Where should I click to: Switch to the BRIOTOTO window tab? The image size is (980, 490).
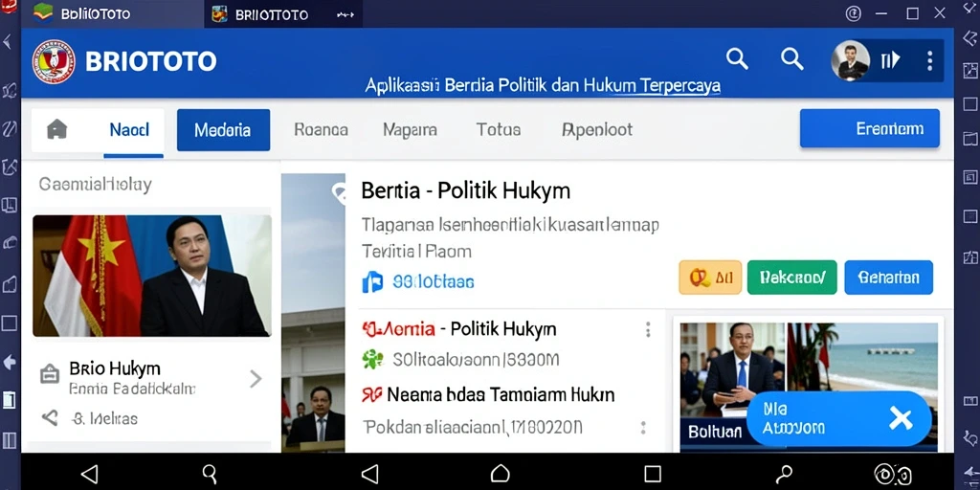(283, 13)
